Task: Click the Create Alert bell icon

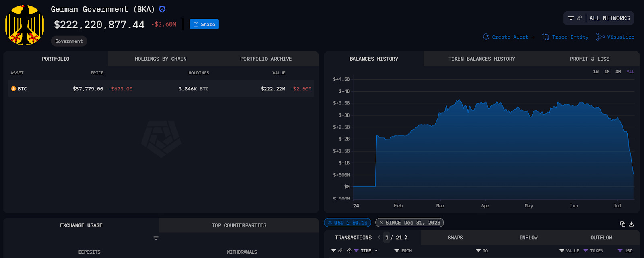Action: click(x=486, y=37)
